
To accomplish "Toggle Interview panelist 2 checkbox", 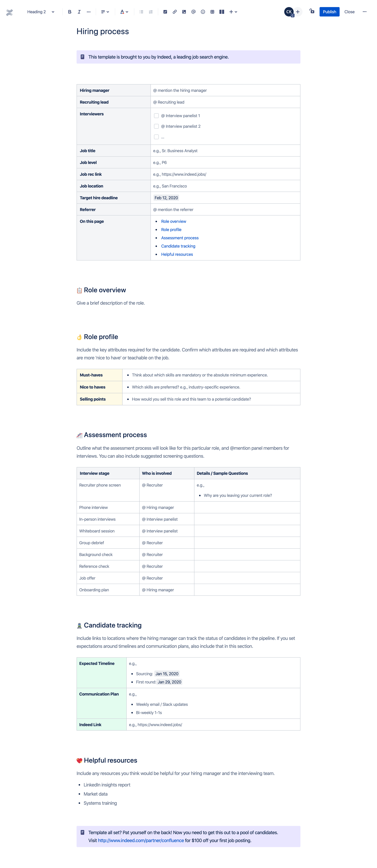I will pos(157,126).
